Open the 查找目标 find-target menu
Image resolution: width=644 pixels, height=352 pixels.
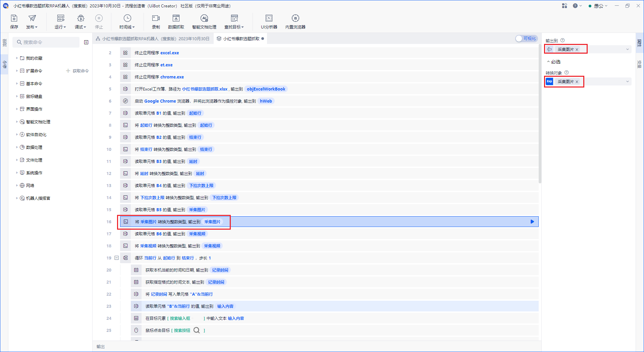(234, 21)
